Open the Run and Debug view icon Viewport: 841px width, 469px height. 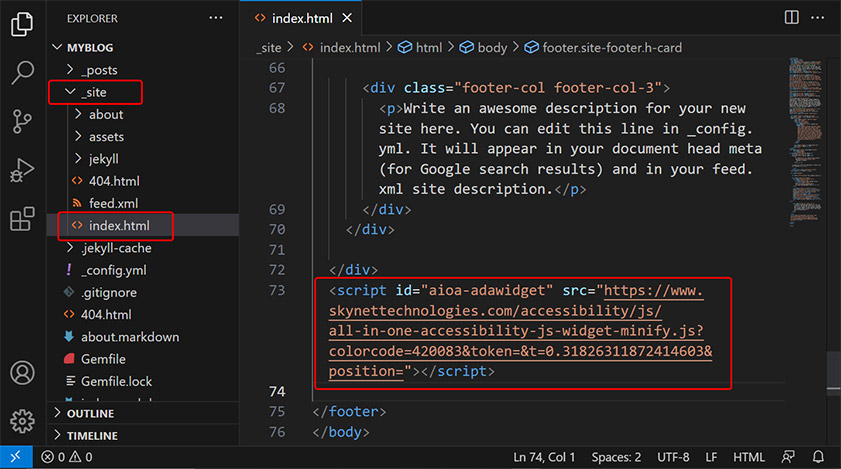[x=22, y=171]
